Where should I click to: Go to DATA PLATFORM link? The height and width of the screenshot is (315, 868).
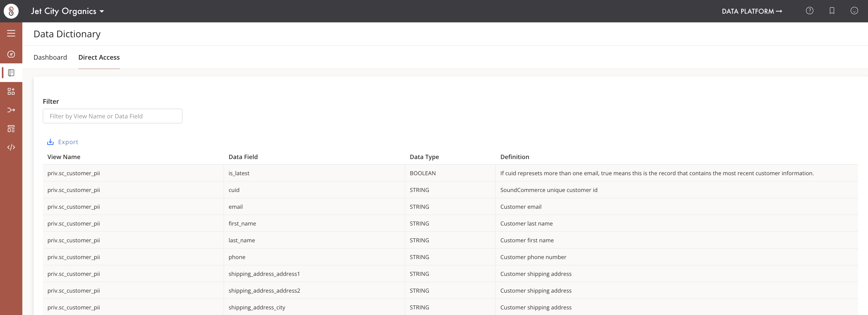[x=752, y=11]
